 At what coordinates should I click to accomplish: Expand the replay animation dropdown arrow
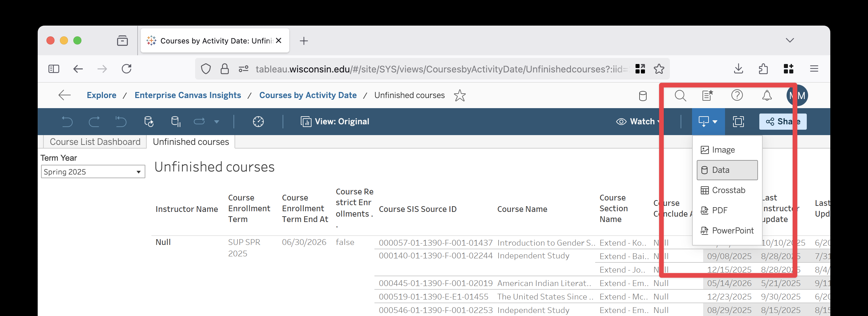pyautogui.click(x=217, y=121)
